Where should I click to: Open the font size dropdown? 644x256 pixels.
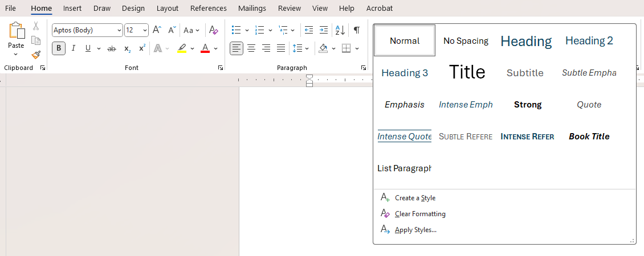click(145, 30)
